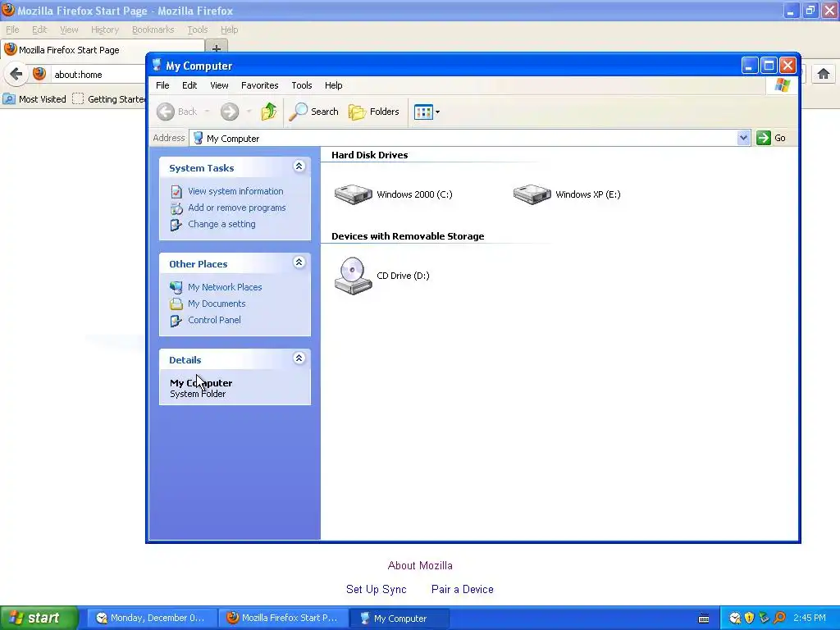Switch to the Monday, December taskbar item
The image size is (840, 630).
[152, 618]
